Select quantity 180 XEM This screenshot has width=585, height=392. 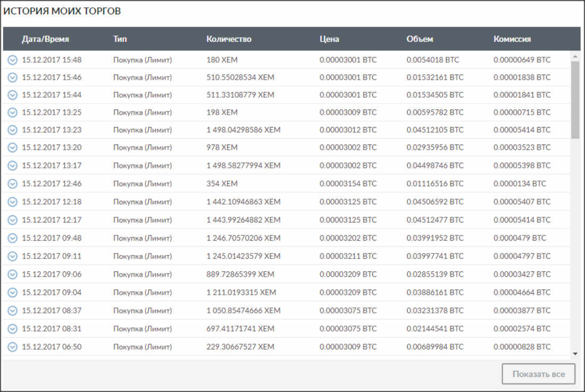coord(222,60)
